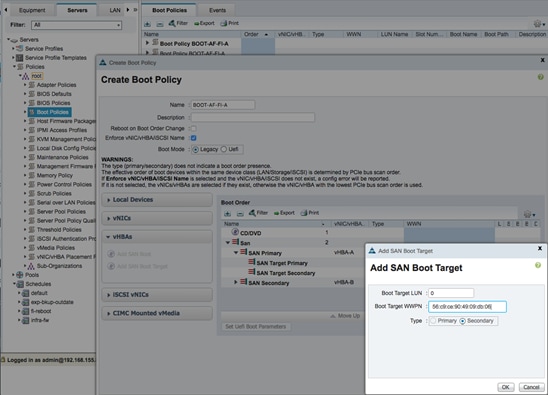Image resolution: width=548 pixels, height=395 pixels.
Task: Expand the CIMC Mounted vMedia section
Action: [x=157, y=313]
